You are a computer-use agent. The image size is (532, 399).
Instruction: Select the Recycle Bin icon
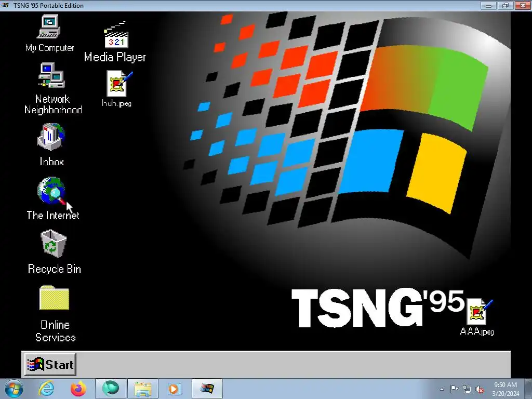[54, 252]
